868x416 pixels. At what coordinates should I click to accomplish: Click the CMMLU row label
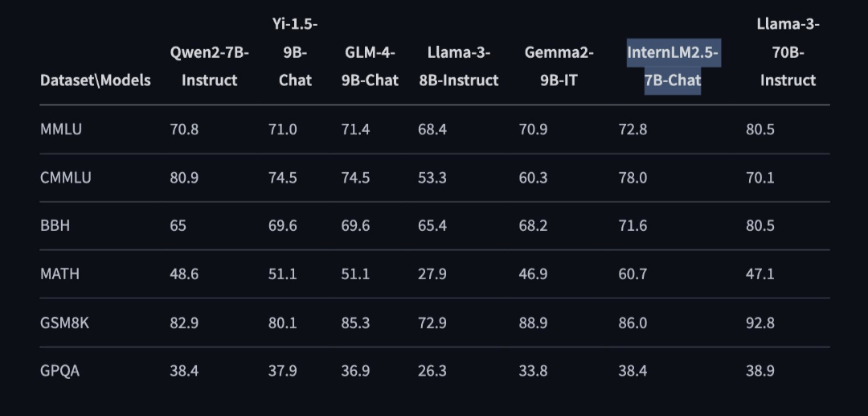point(66,177)
